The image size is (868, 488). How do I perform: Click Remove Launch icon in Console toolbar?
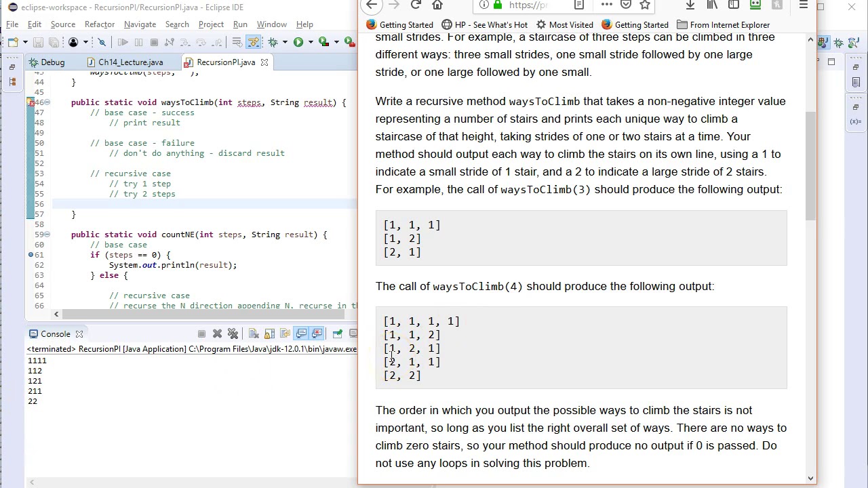pos(217,333)
